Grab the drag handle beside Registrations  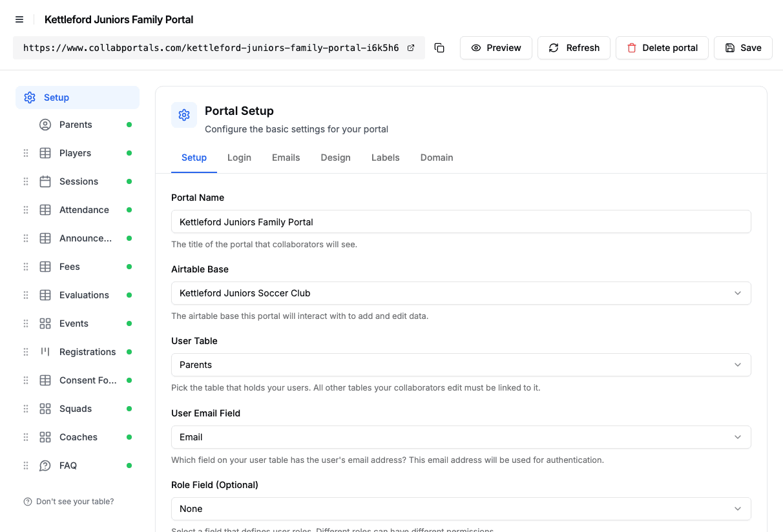click(x=26, y=352)
